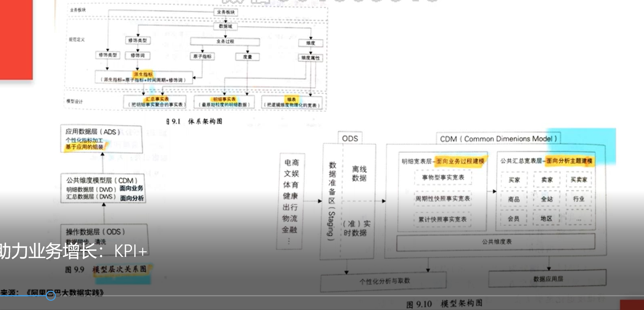Click the highlighted '汇总事实表' label

tap(157, 99)
